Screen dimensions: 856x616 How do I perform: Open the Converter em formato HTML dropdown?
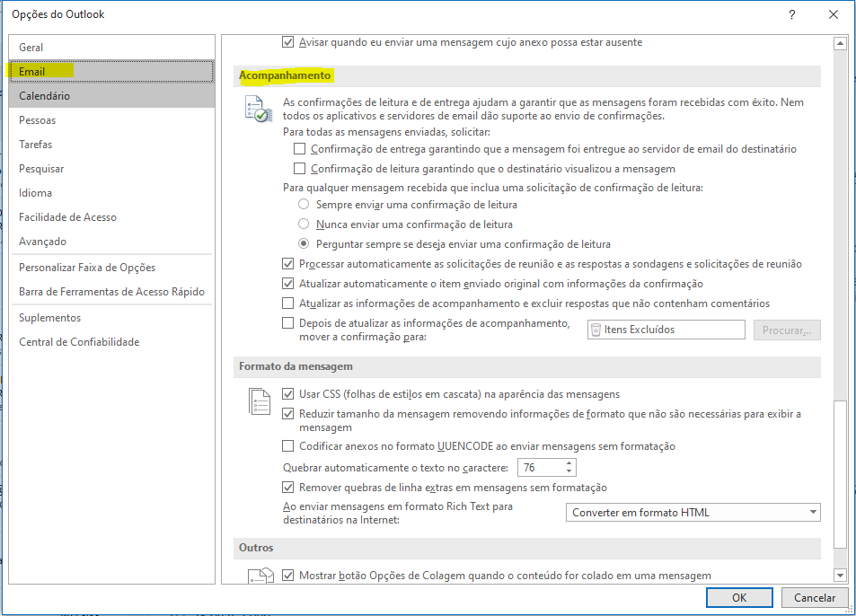[693, 513]
